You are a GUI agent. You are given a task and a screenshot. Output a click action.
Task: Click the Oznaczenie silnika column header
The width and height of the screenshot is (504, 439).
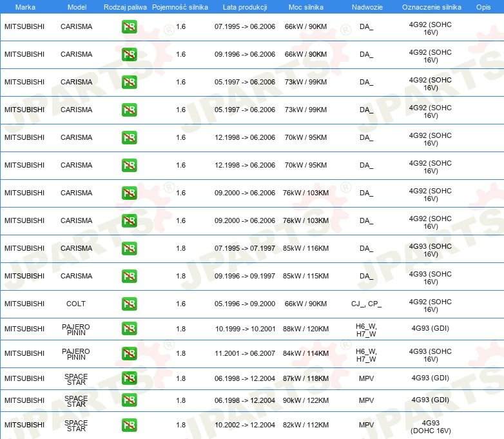tap(431, 7)
